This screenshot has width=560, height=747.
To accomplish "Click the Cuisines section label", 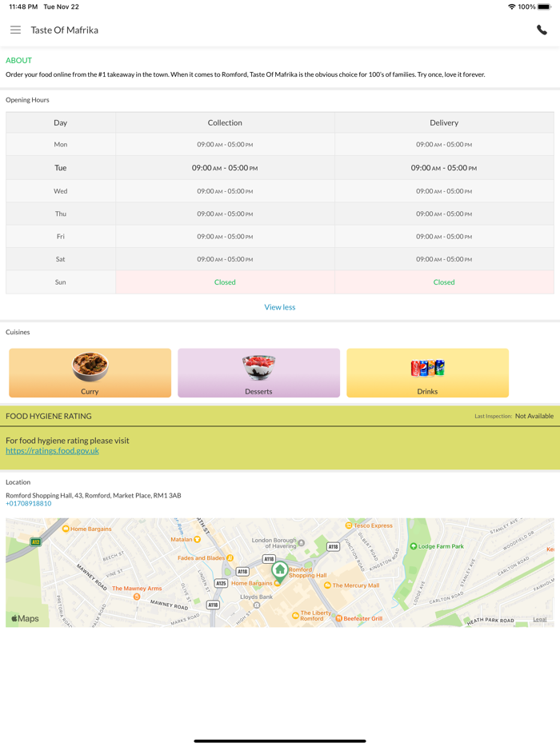I will tap(18, 332).
